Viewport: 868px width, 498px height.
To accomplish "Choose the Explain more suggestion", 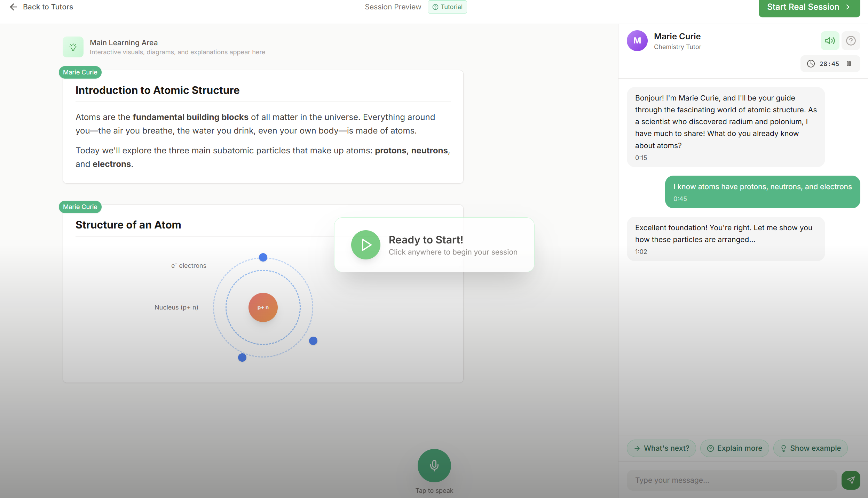I will (x=734, y=448).
